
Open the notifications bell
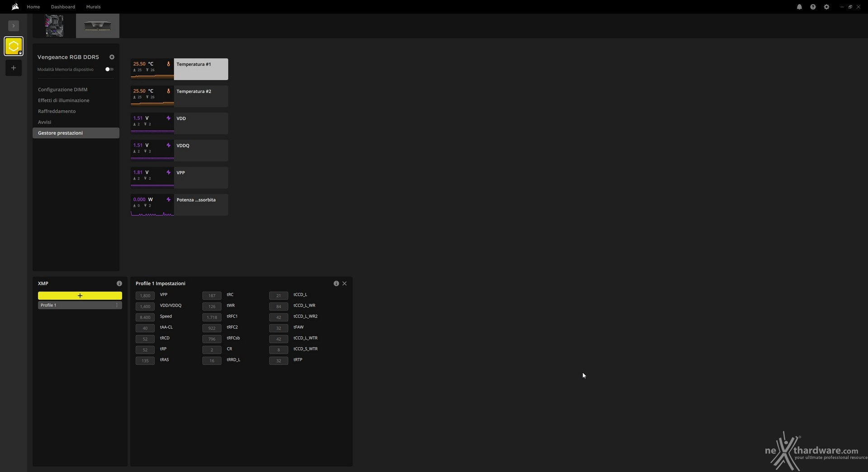(799, 7)
